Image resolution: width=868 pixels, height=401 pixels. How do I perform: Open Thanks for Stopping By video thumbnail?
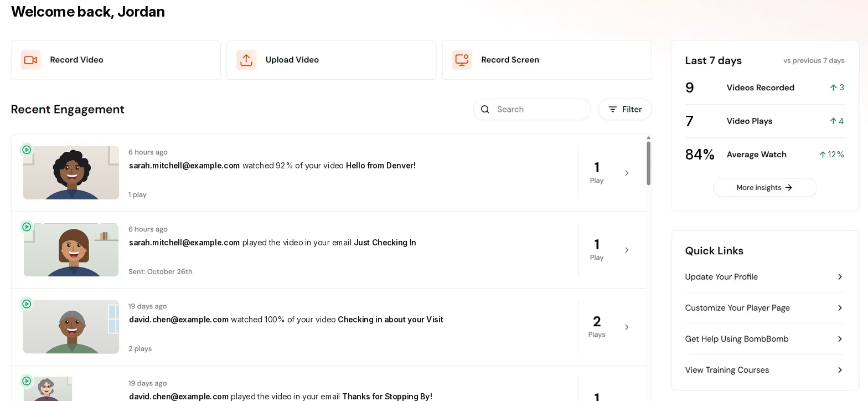point(48,389)
